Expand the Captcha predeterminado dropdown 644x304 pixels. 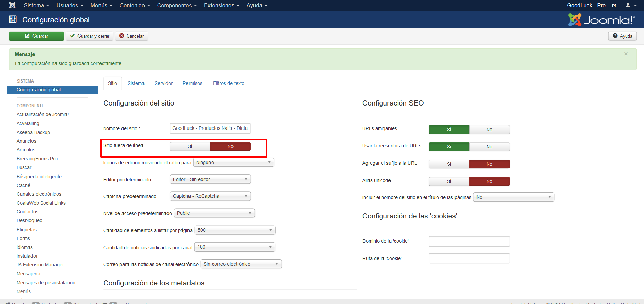coord(210,196)
